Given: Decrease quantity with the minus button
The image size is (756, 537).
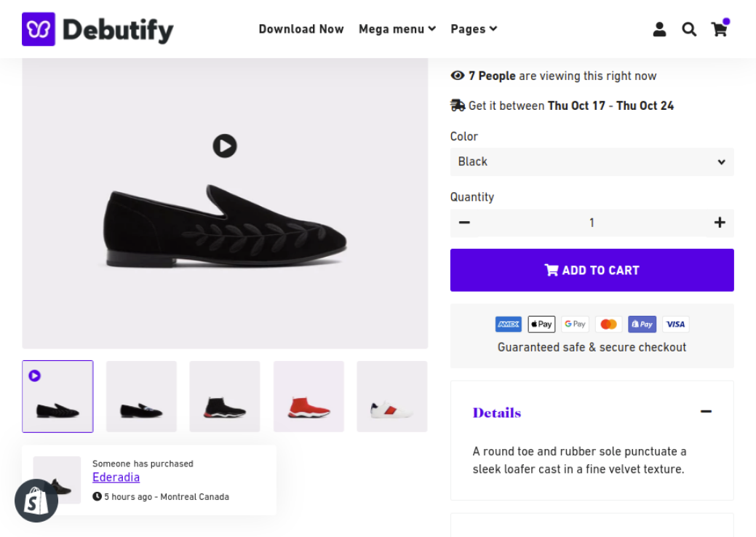Looking at the screenshot, I should [x=464, y=223].
